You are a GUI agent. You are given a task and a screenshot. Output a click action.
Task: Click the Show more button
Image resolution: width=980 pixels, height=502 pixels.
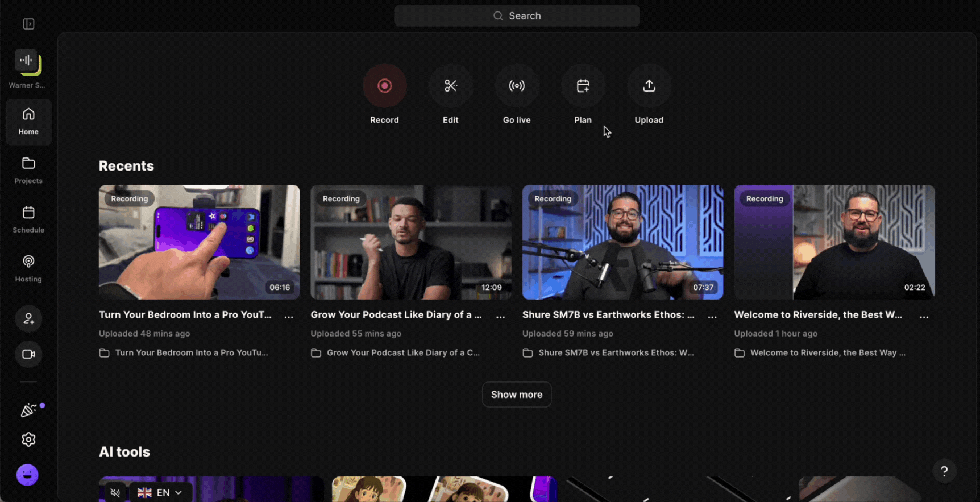point(516,395)
